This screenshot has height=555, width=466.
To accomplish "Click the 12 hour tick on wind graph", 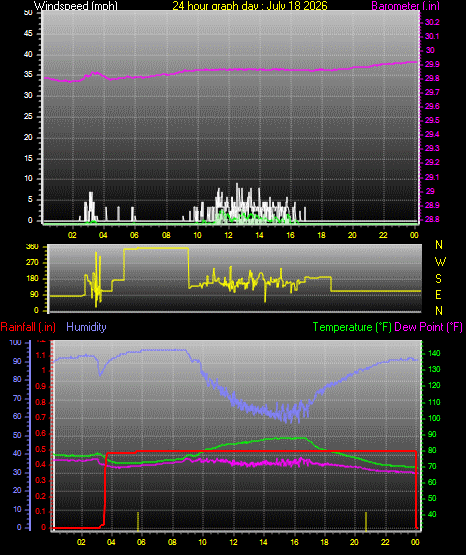I will pyautogui.click(x=228, y=235).
